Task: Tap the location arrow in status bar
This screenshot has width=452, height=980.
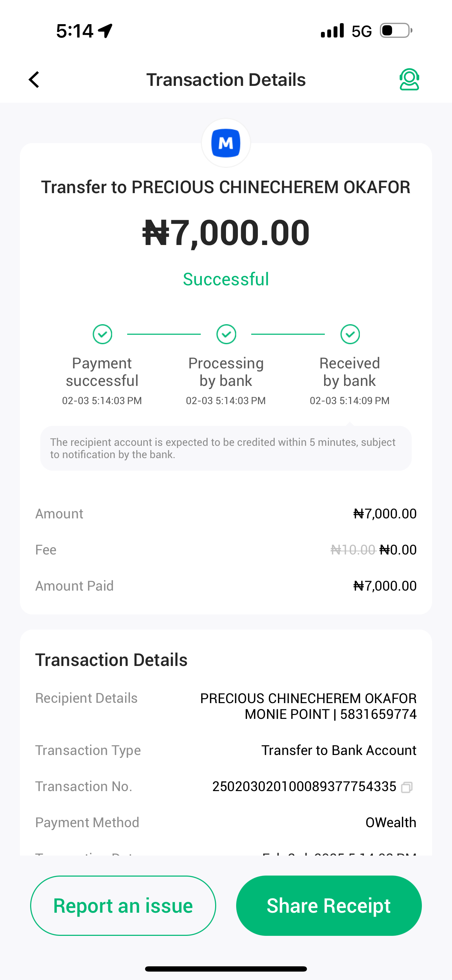Action: (x=105, y=30)
